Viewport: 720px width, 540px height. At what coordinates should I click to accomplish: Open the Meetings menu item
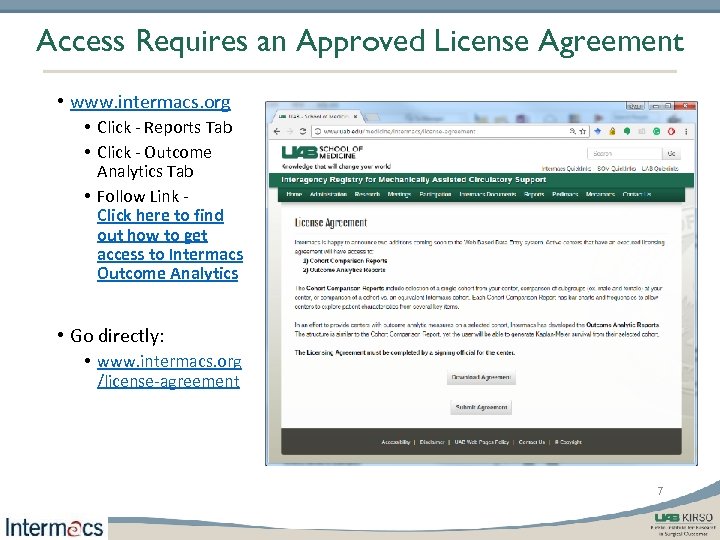pyautogui.click(x=399, y=194)
